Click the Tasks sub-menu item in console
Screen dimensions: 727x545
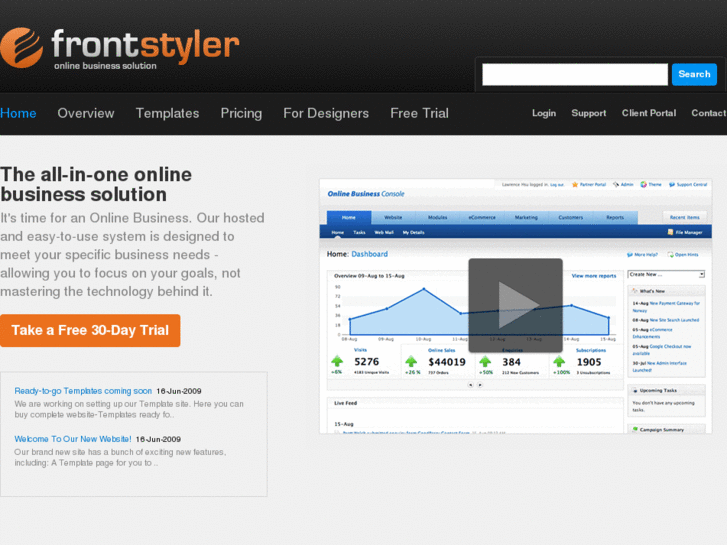pyautogui.click(x=359, y=232)
